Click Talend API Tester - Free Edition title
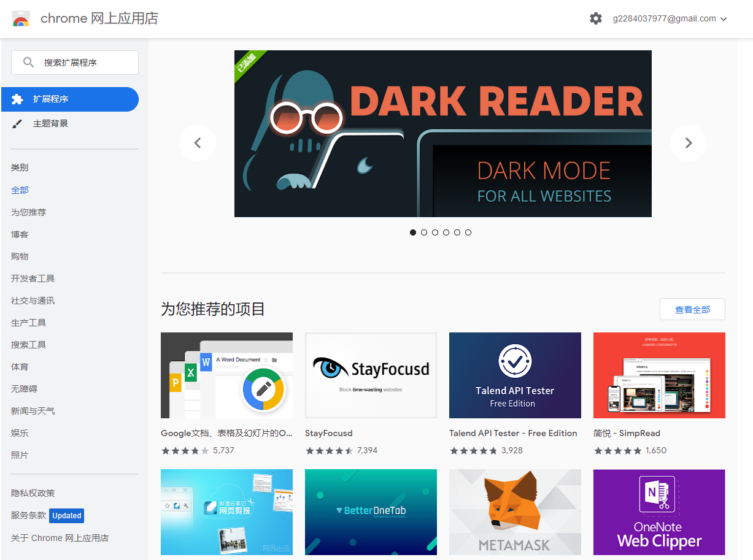Image resolution: width=753 pixels, height=560 pixels. point(513,433)
